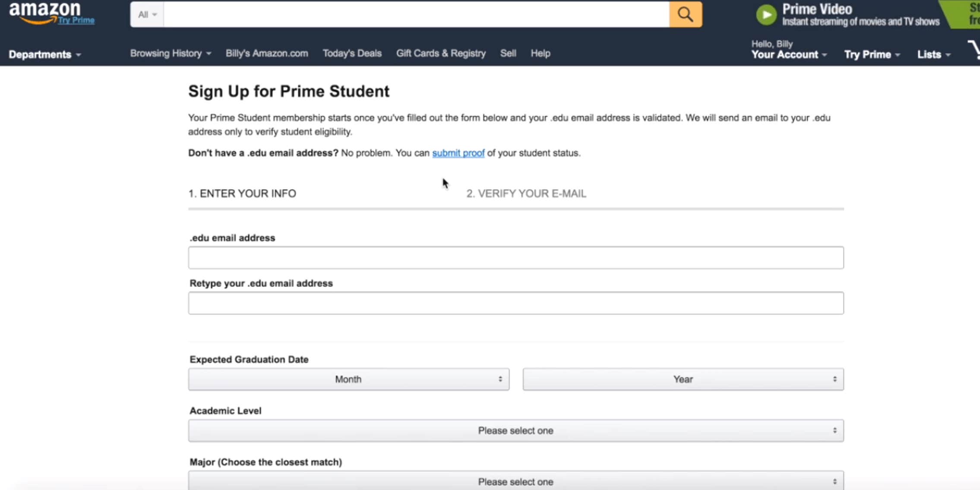Click the Prime Video play icon

pyautogui.click(x=766, y=14)
